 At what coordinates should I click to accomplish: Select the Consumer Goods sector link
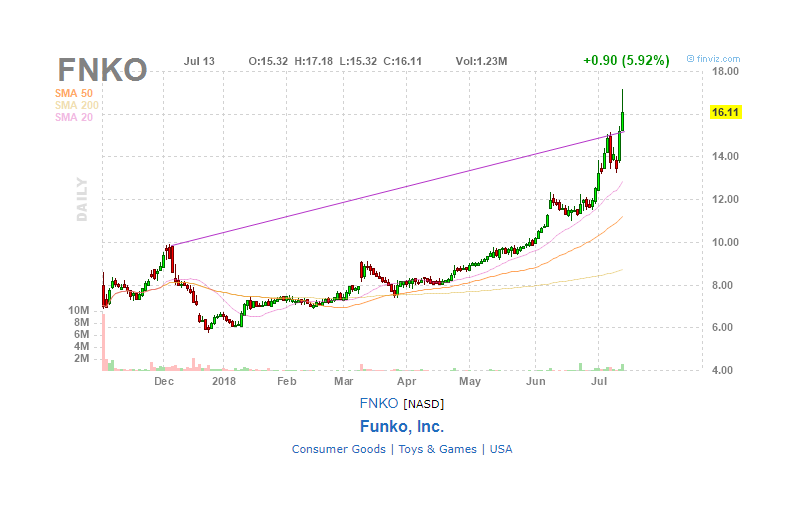point(338,449)
